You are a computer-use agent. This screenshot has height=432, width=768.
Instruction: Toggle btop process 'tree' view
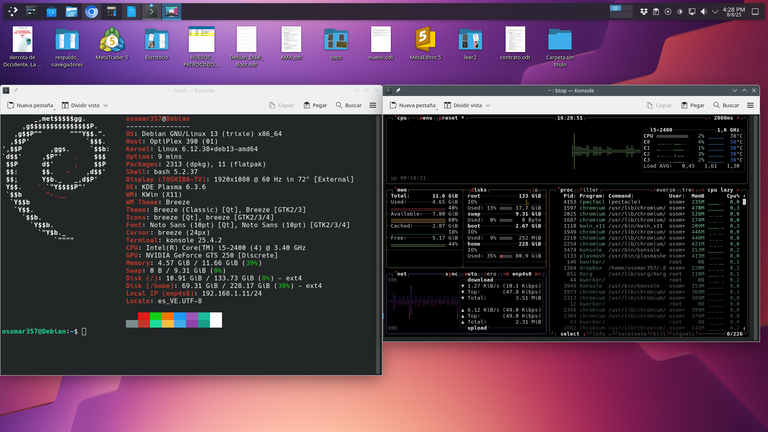coord(687,190)
